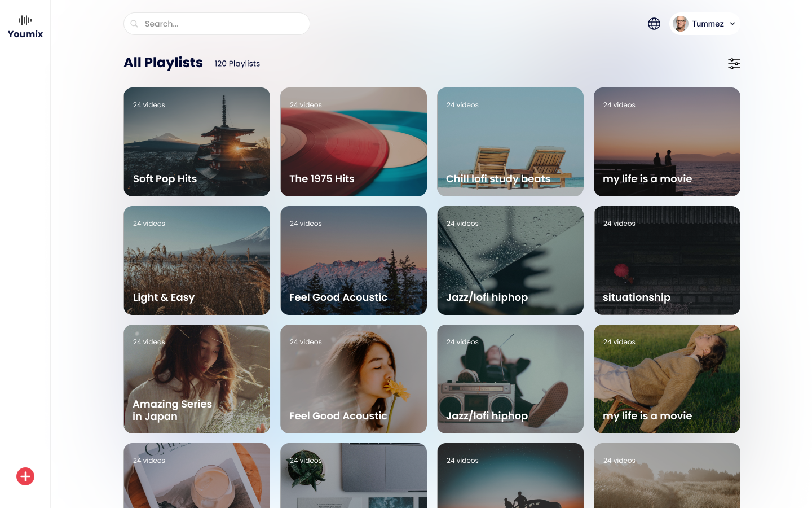The image size is (812, 508).
Task: Click the Tummez username text
Action: [708, 24]
